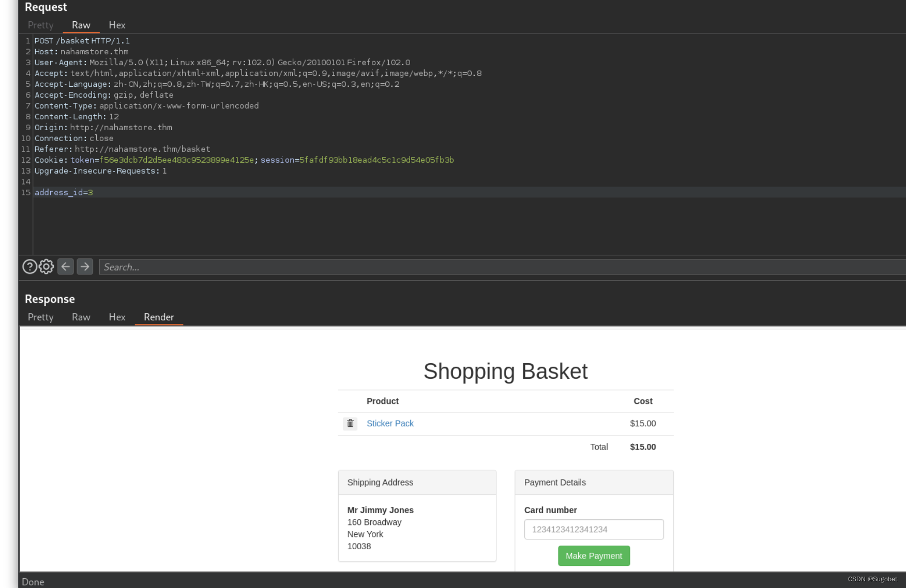Open the search help question-mark icon
This screenshot has height=588, width=906.
[29, 267]
